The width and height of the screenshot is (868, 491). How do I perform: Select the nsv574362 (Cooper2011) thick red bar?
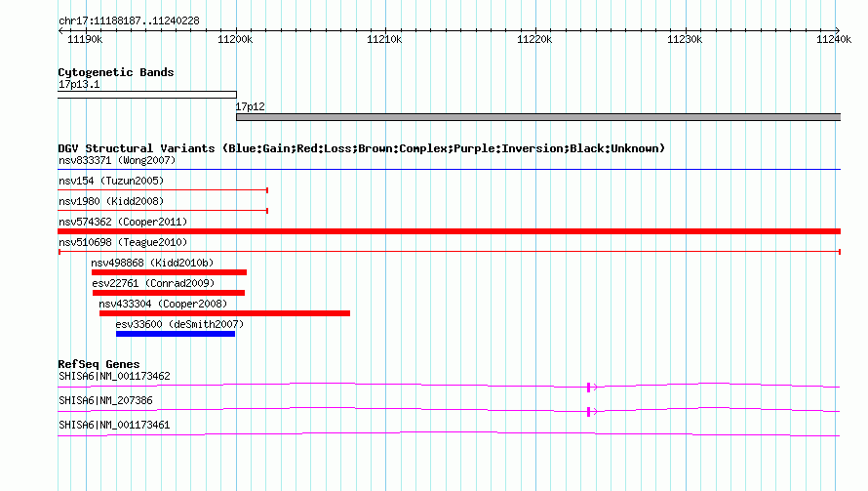pos(449,231)
